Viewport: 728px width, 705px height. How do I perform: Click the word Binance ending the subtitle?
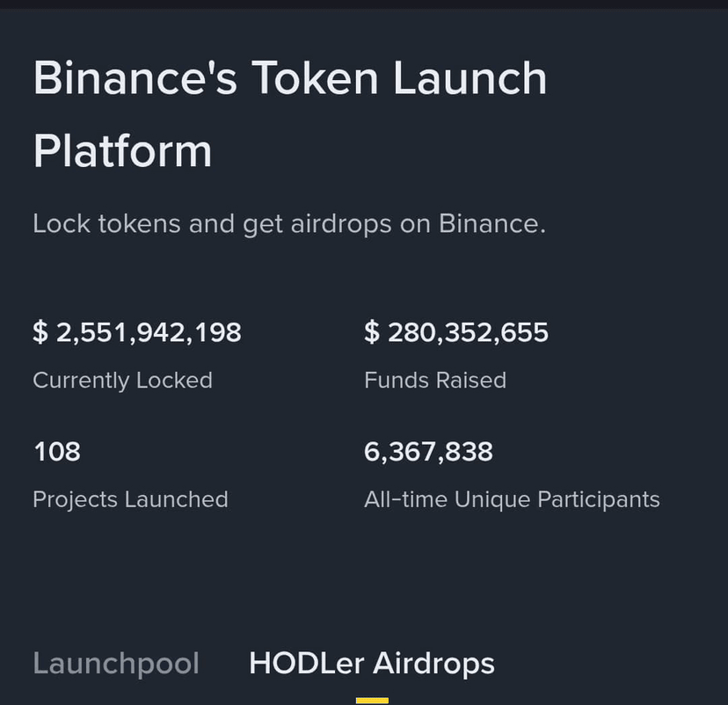(x=492, y=223)
